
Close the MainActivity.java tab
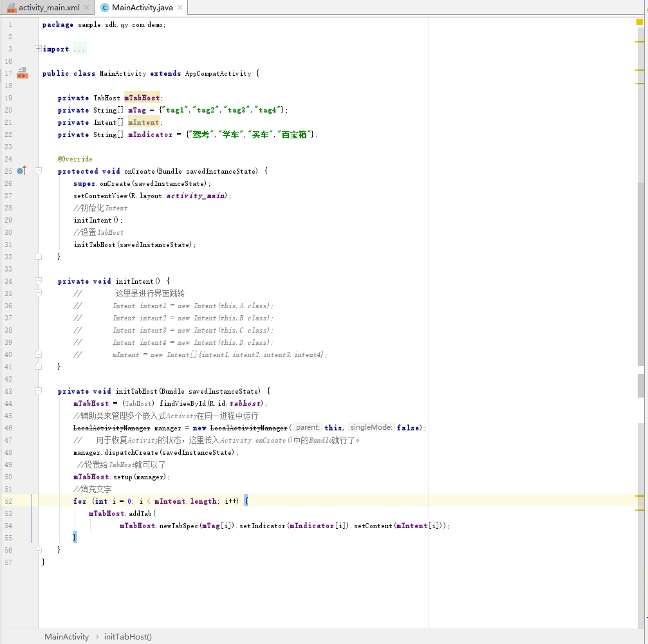[x=180, y=8]
